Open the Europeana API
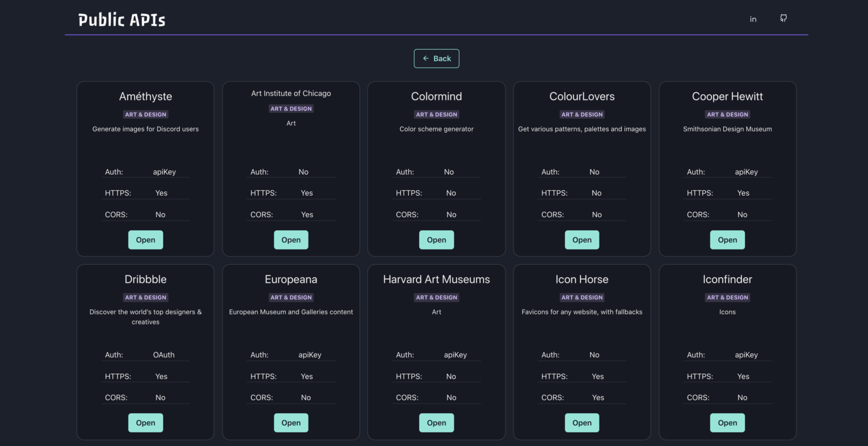Image resolution: width=868 pixels, height=446 pixels. pyautogui.click(x=291, y=422)
